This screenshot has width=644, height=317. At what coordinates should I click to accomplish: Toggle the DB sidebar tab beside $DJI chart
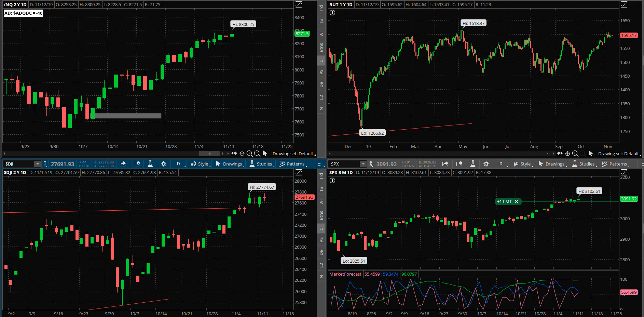click(321, 252)
